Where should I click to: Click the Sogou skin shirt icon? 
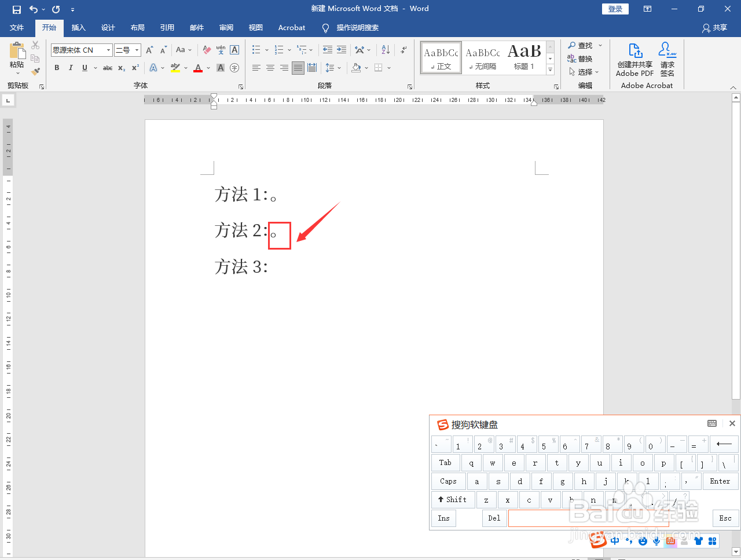(698, 541)
